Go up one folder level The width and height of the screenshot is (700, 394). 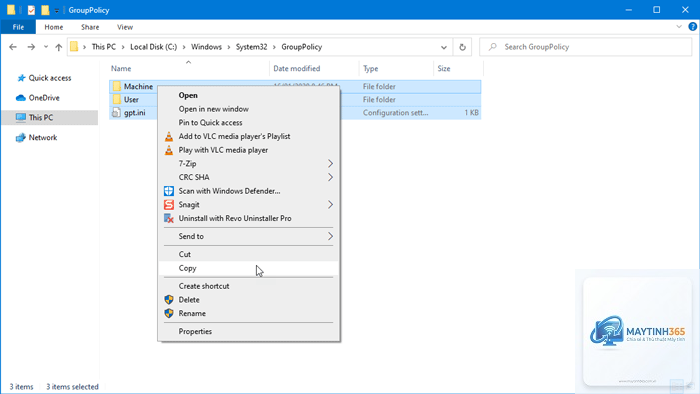58,47
